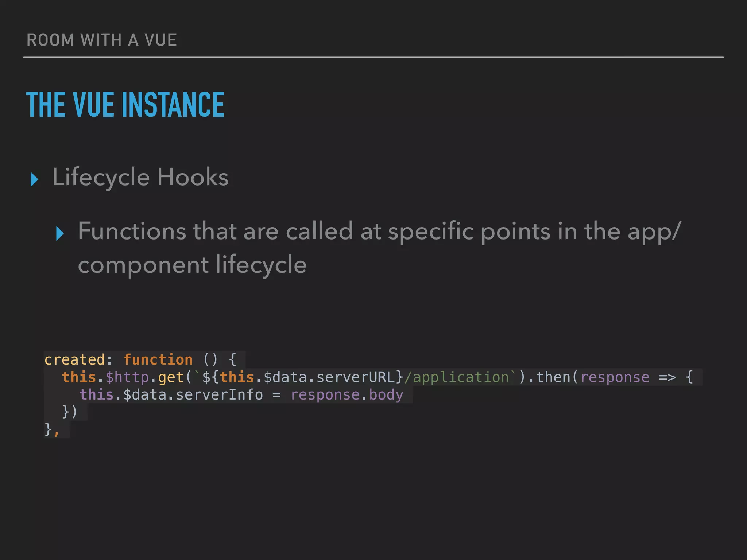Click 'response.body' in the code
Viewport: 747px width, 560px height.
click(347, 395)
